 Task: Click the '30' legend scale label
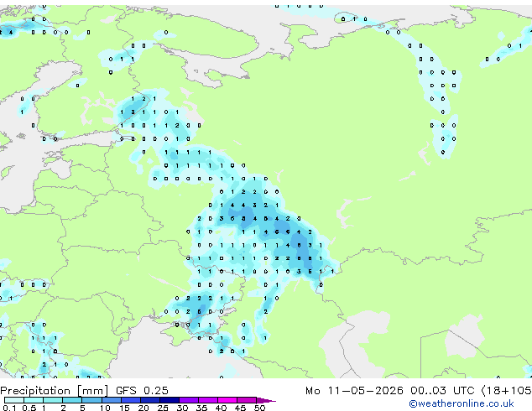click(x=182, y=408)
